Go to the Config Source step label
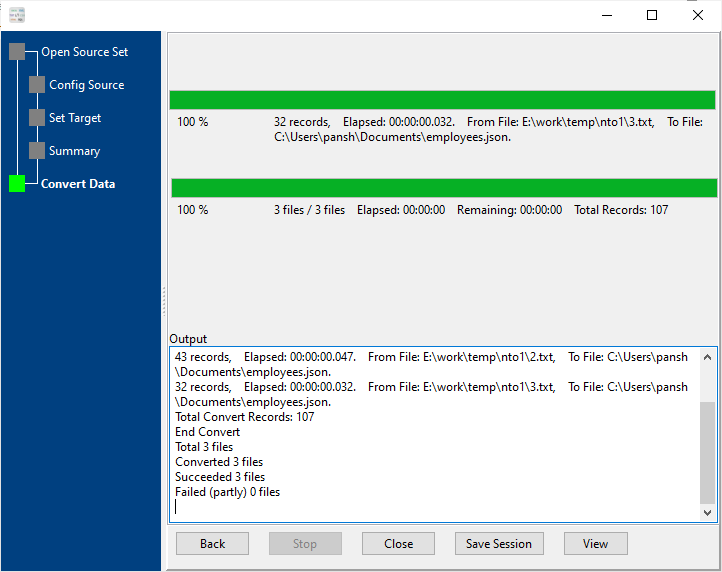Image resolution: width=722 pixels, height=572 pixels. pos(87,85)
